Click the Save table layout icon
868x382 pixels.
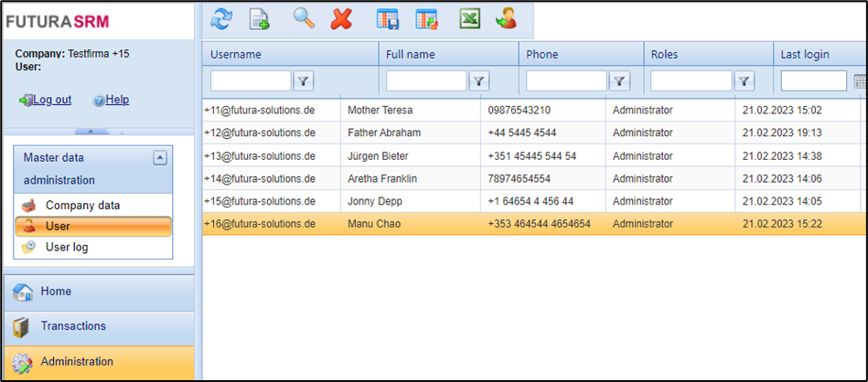click(x=388, y=18)
